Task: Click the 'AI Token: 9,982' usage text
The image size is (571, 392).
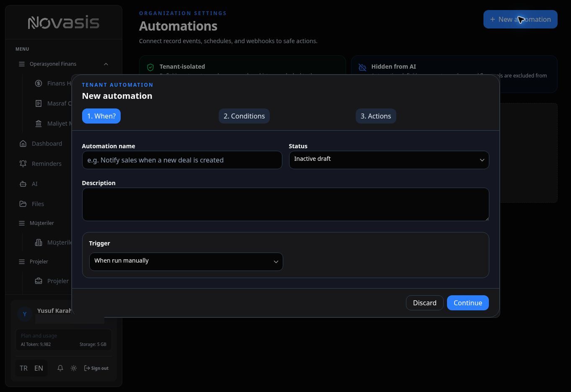Action: pyautogui.click(x=36, y=344)
